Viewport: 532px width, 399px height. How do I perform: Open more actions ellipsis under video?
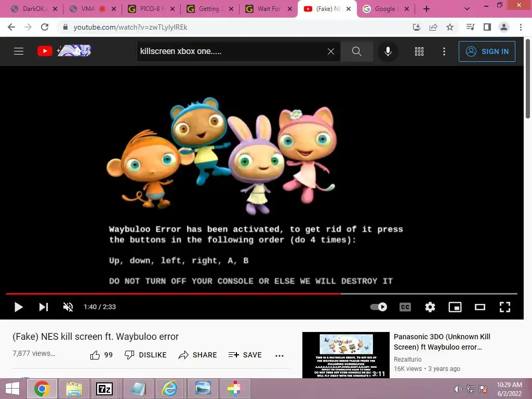click(279, 355)
